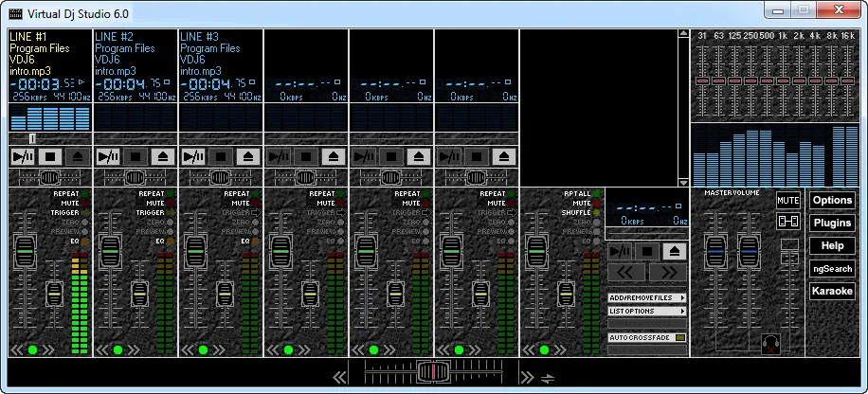Click the playlist player's stop button
The height and width of the screenshot is (394, 868).
coord(647,252)
